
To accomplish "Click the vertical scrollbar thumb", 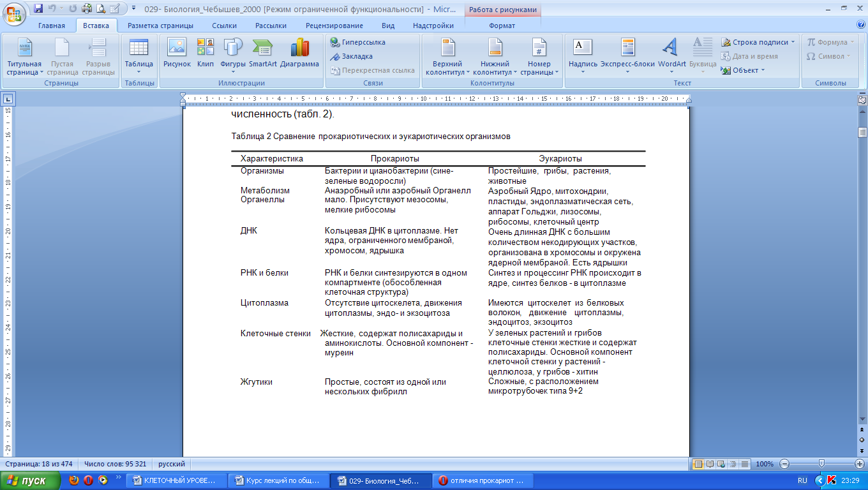I will click(862, 133).
